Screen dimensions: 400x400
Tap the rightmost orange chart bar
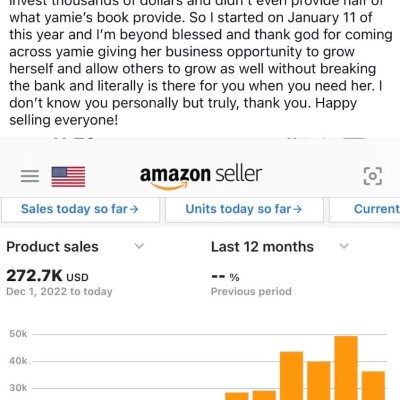pos(373,385)
